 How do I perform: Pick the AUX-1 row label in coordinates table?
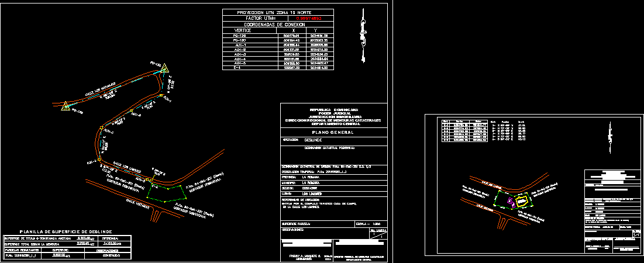239,45
